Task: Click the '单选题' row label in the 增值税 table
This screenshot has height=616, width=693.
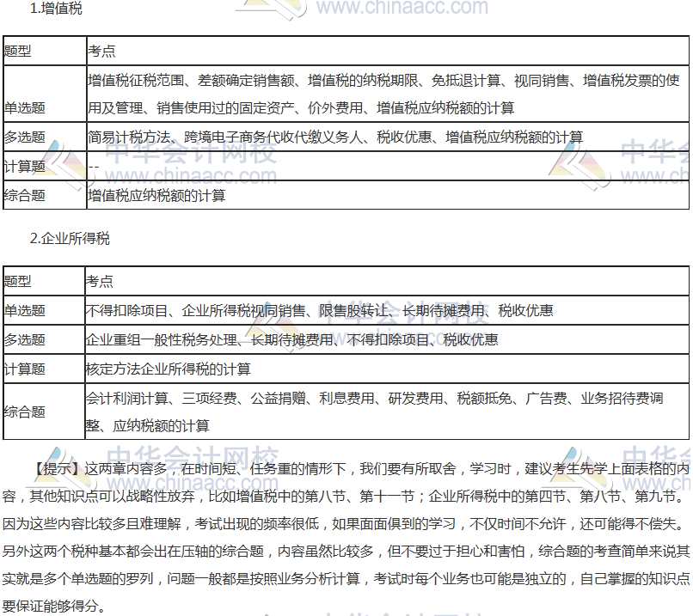Action: click(x=25, y=108)
